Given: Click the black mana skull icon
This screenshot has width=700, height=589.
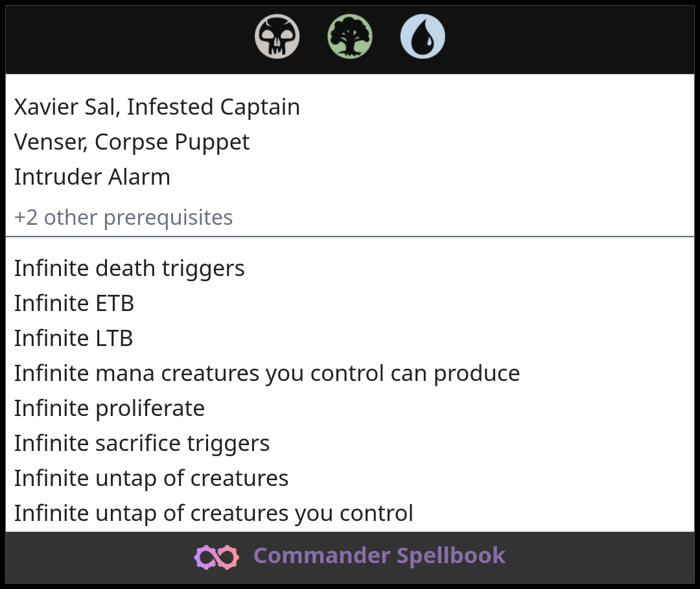Looking at the screenshot, I should tap(277, 36).
